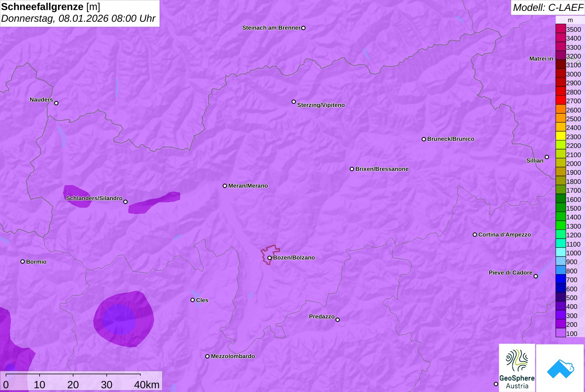
Task: Click the Bormio city marker
Action: click(x=23, y=262)
